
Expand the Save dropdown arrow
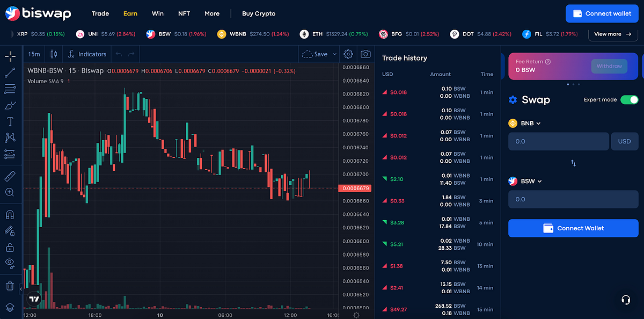click(335, 54)
